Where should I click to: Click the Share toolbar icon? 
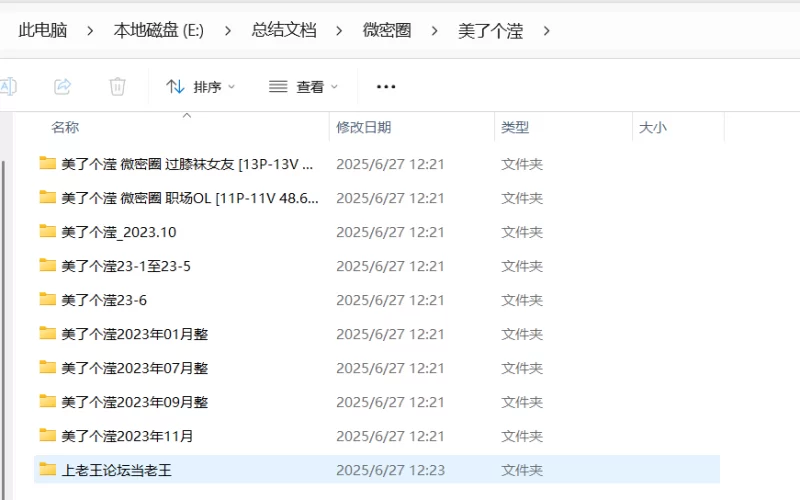(62, 87)
